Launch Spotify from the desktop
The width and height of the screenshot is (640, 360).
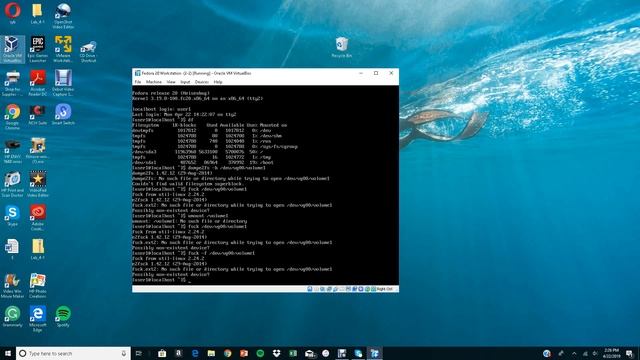[63, 317]
